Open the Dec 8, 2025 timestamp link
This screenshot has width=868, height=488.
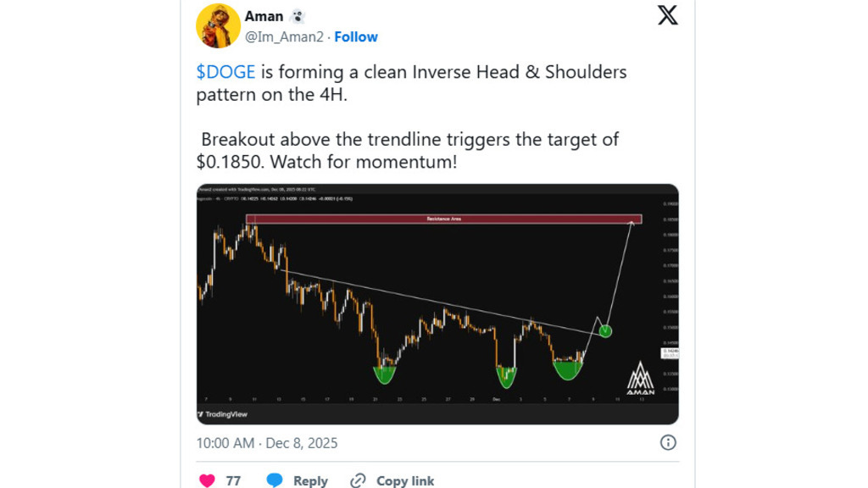(x=301, y=443)
